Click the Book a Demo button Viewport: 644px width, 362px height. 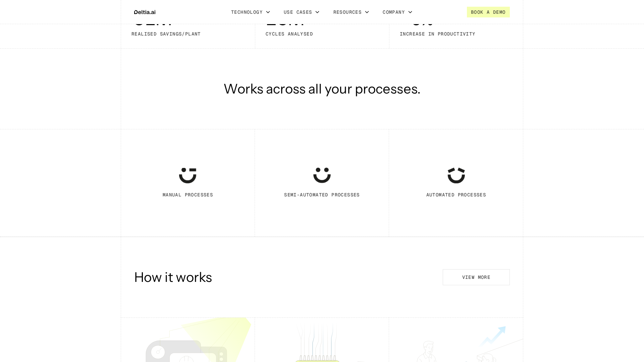488,12
